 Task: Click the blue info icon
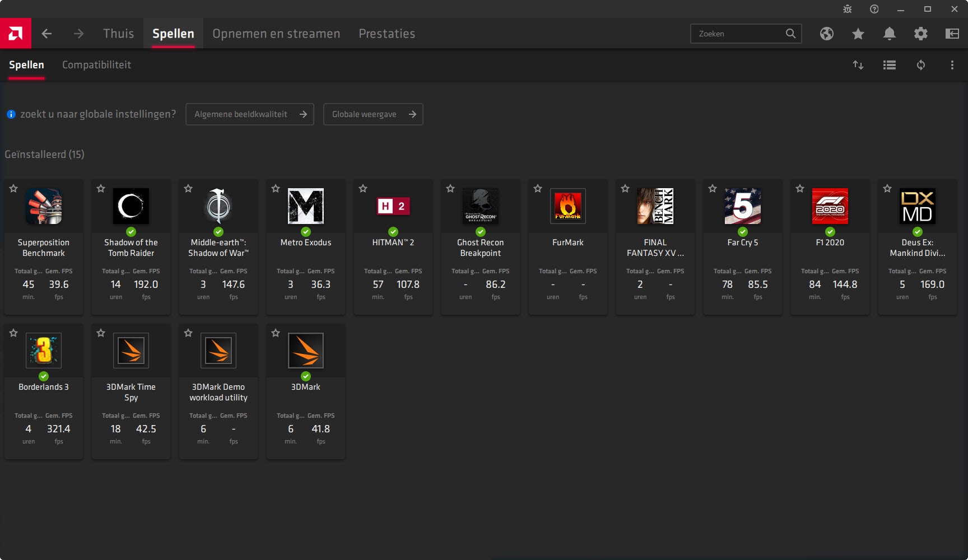point(11,114)
